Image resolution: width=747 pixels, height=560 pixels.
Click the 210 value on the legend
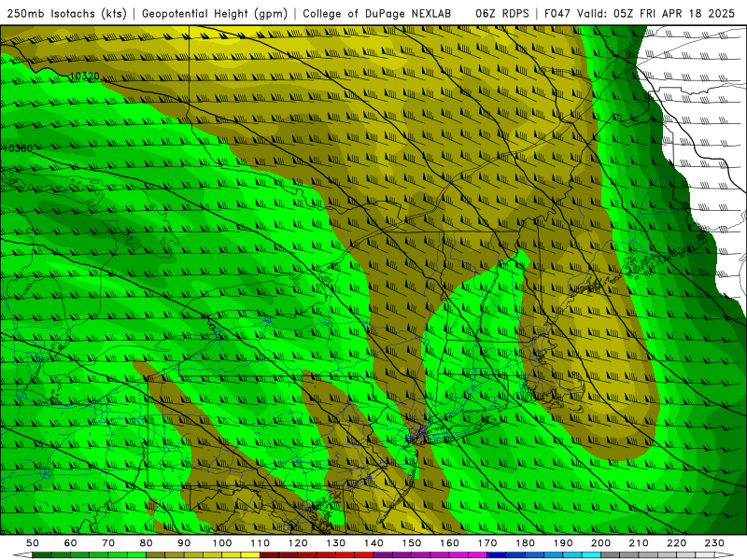coord(640,543)
